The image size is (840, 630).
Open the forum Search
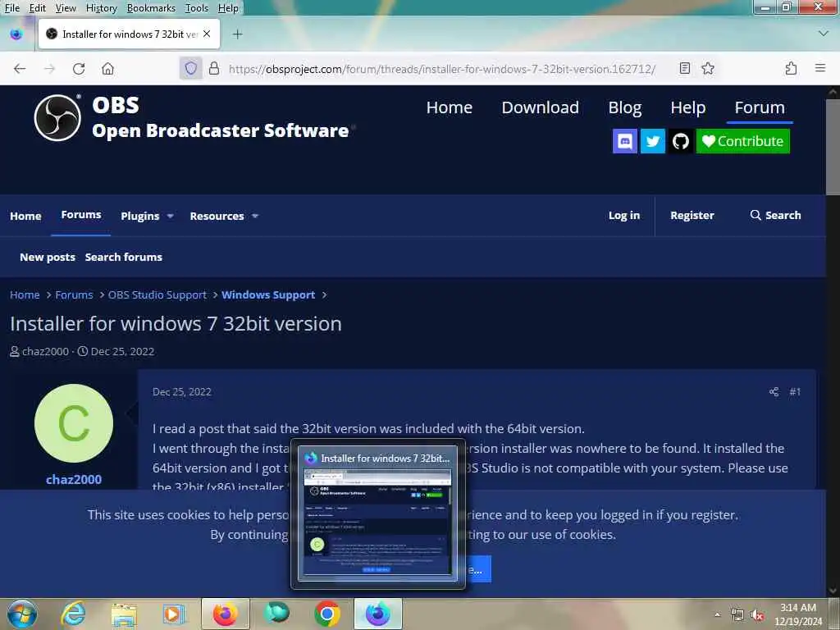point(775,215)
